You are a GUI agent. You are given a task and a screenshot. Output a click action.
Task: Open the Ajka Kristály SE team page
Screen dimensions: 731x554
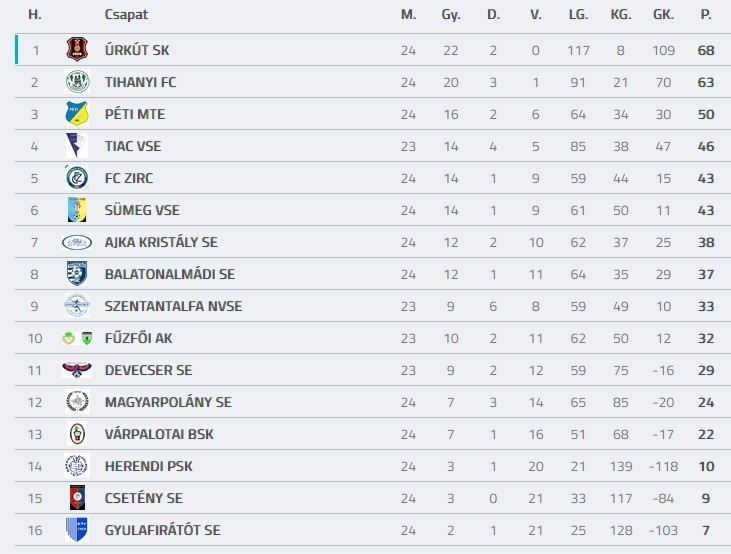161,242
